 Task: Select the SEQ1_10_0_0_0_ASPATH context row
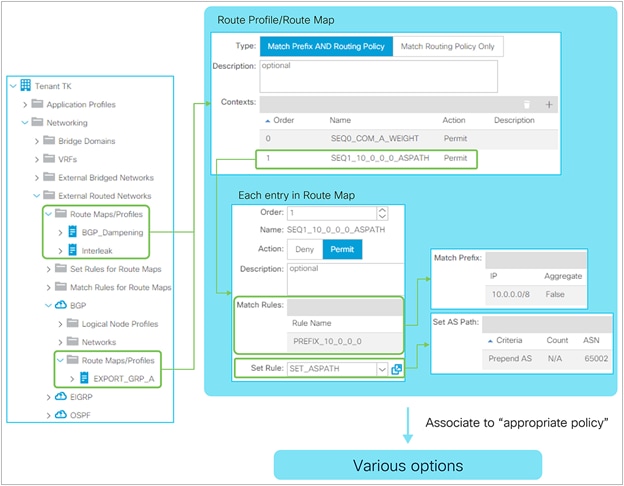tap(366, 158)
